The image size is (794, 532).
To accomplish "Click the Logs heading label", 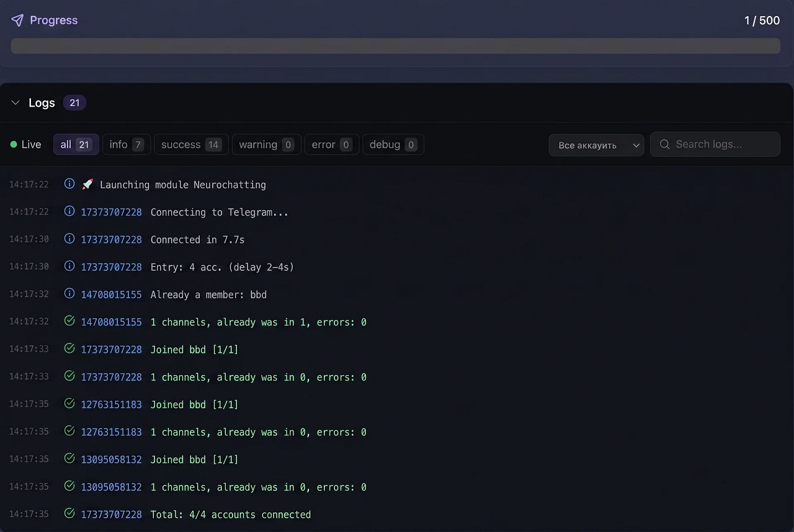I will (42, 103).
